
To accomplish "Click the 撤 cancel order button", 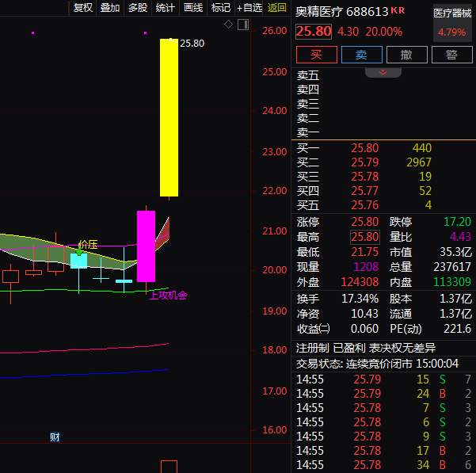I will (407, 55).
